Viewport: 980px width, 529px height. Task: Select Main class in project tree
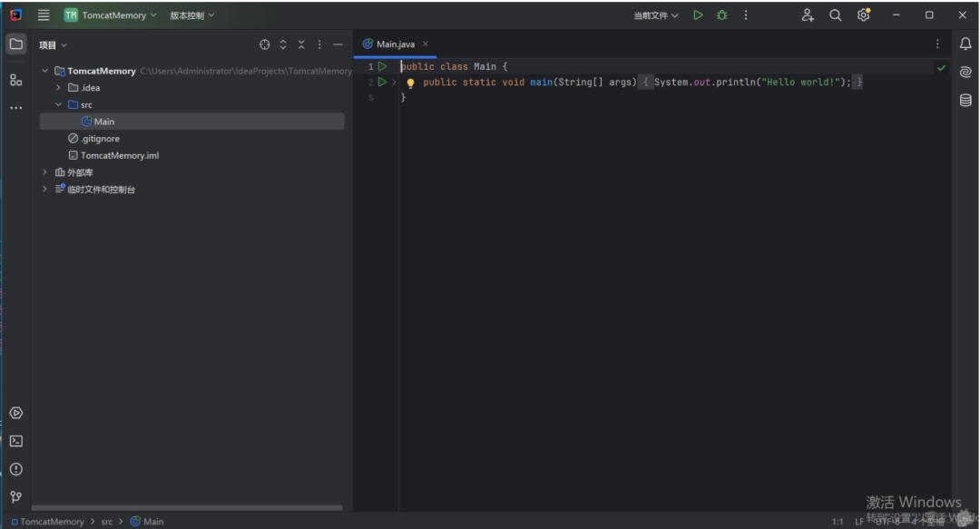pos(191,122)
